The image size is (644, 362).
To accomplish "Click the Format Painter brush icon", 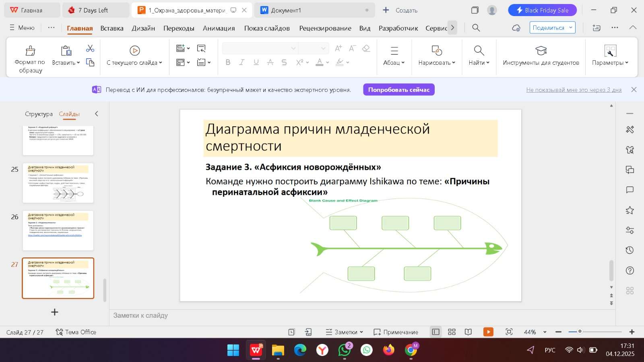I will 30,51.
